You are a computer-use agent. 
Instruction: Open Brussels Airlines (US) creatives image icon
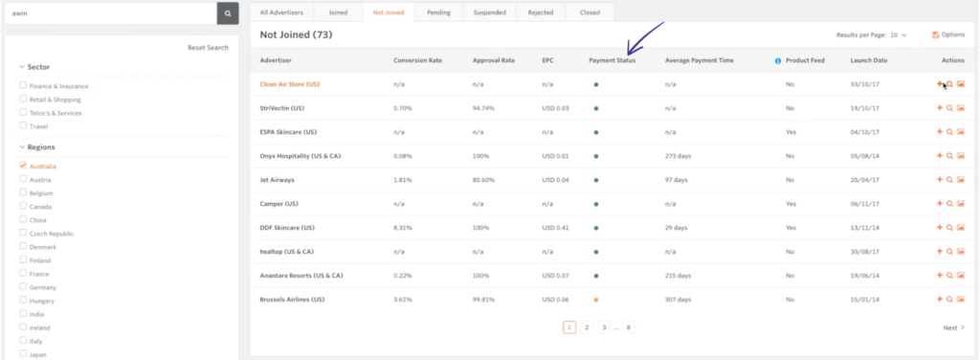click(961, 300)
